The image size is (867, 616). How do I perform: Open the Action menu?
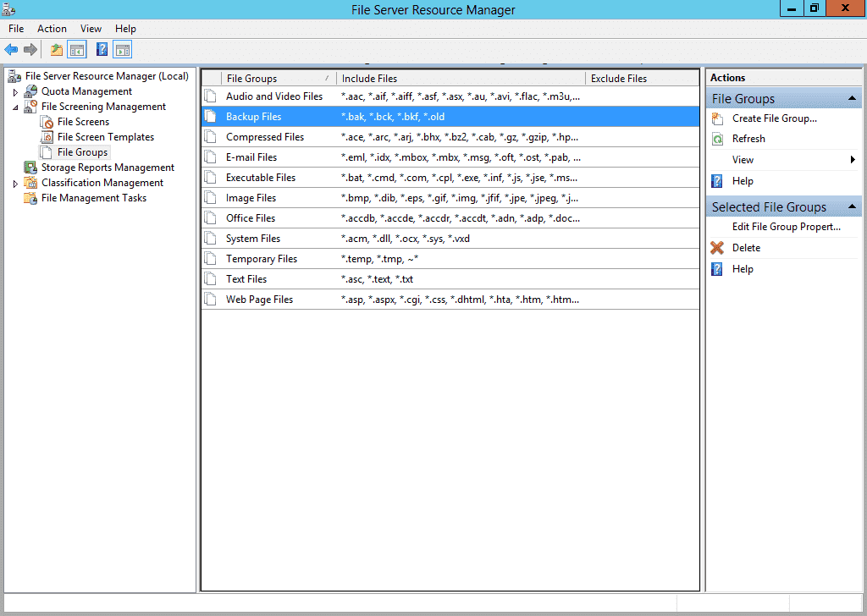(52, 29)
